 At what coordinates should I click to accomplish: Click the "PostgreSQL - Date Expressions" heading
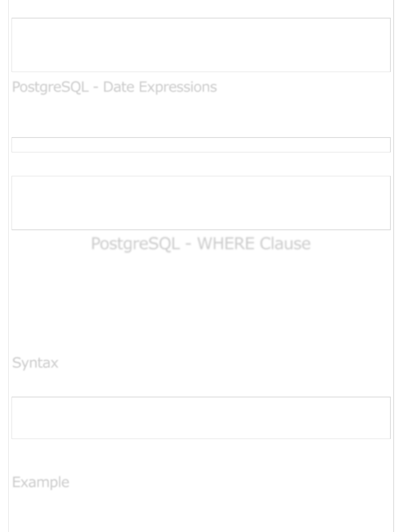pyautogui.click(x=114, y=87)
